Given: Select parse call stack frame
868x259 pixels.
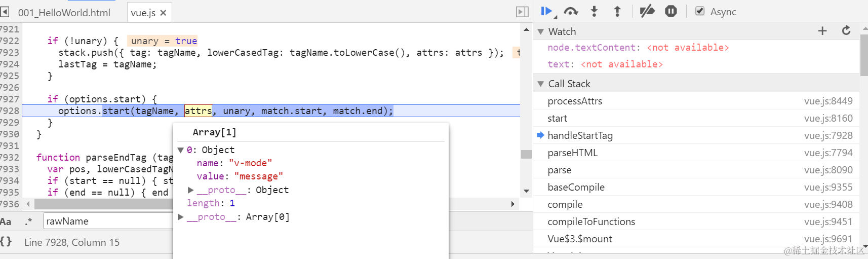Looking at the screenshot, I should [697, 170].
